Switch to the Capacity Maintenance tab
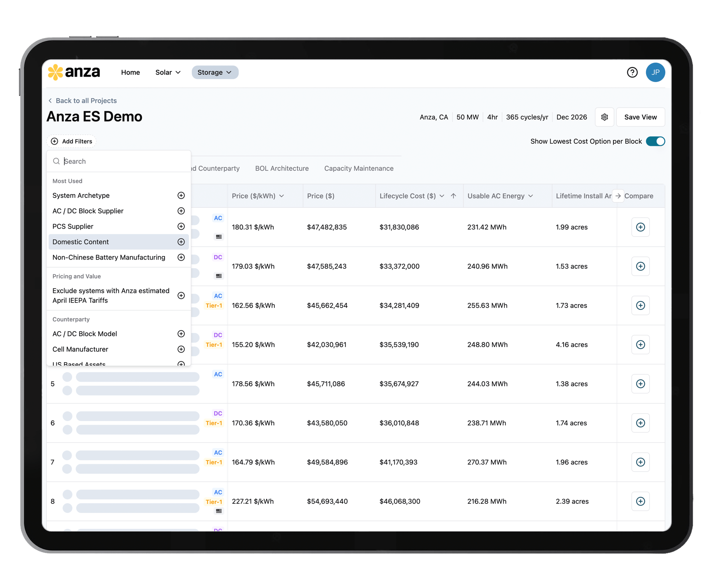Viewport: 722px width, 588px height. (x=359, y=168)
